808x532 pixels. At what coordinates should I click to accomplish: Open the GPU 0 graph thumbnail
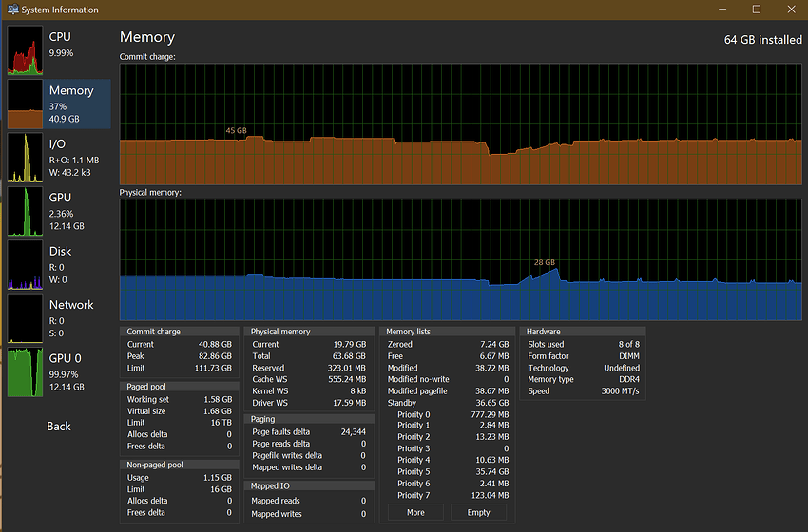tap(26, 372)
